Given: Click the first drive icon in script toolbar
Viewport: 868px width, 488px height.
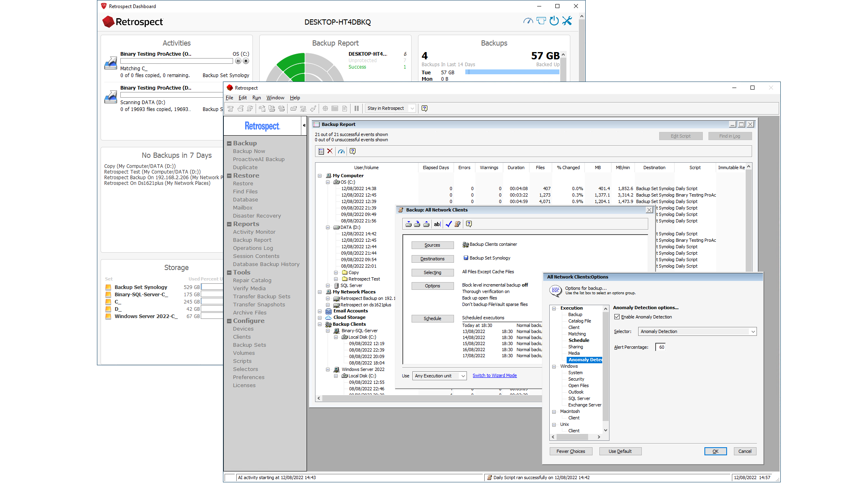Looking at the screenshot, I should 408,224.
